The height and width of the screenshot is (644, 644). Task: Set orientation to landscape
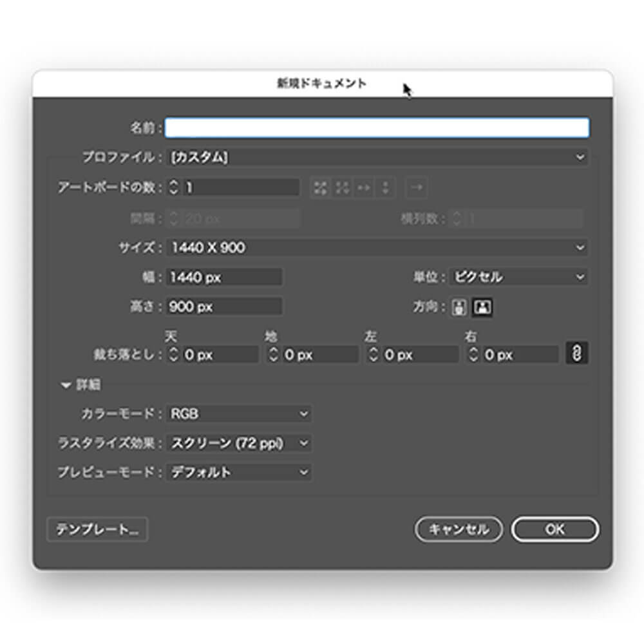point(482,308)
